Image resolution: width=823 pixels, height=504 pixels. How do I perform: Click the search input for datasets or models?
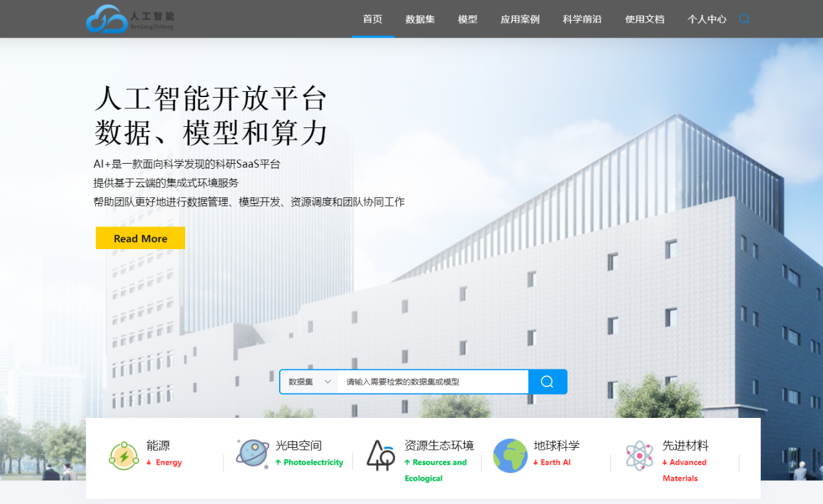pyautogui.click(x=433, y=382)
